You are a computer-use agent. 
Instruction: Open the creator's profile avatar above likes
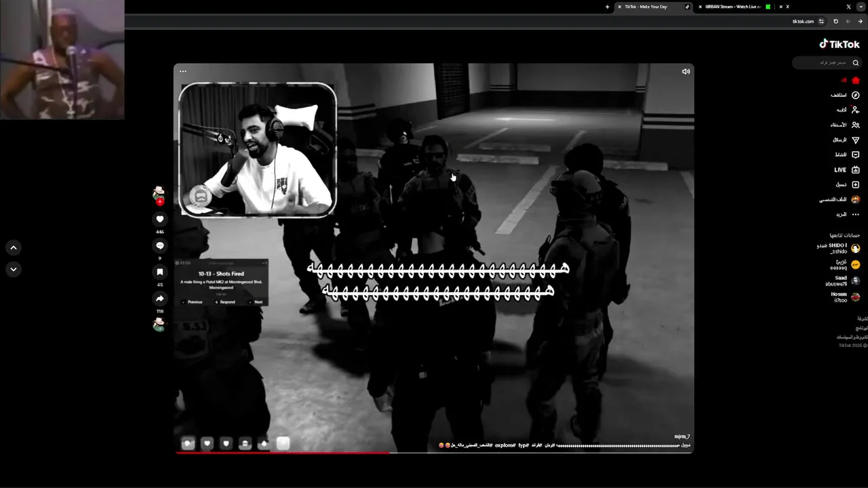pyautogui.click(x=159, y=192)
